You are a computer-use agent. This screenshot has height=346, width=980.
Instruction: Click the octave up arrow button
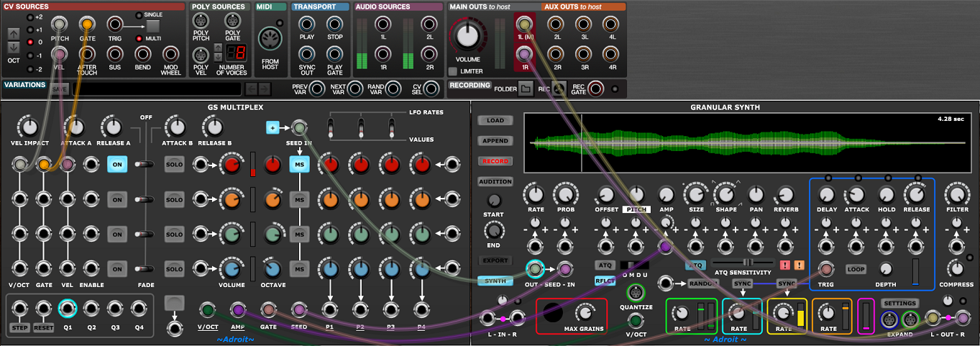[x=14, y=33]
